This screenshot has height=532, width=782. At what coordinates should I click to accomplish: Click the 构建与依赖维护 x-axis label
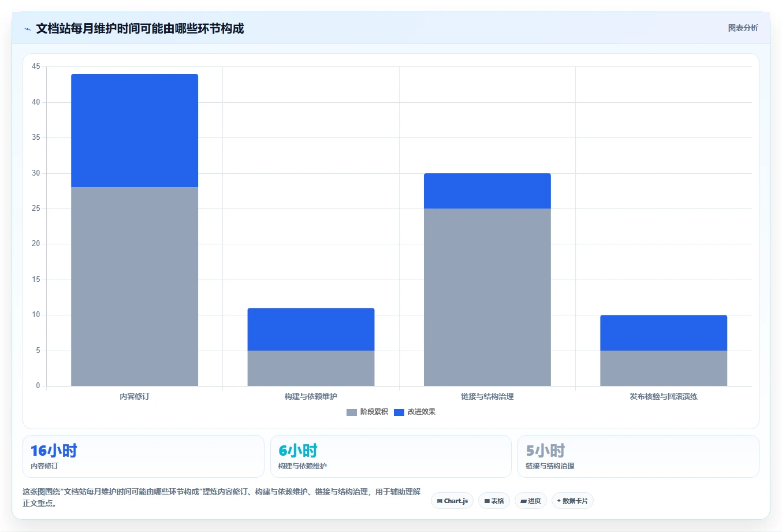[x=311, y=396]
